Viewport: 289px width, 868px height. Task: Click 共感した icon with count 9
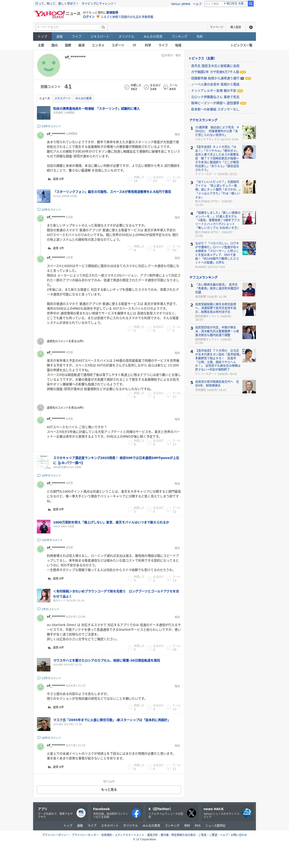130,248
